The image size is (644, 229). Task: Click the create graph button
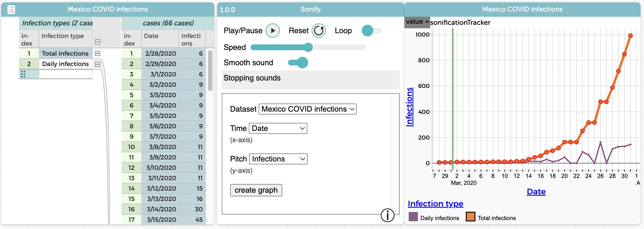[x=256, y=190]
